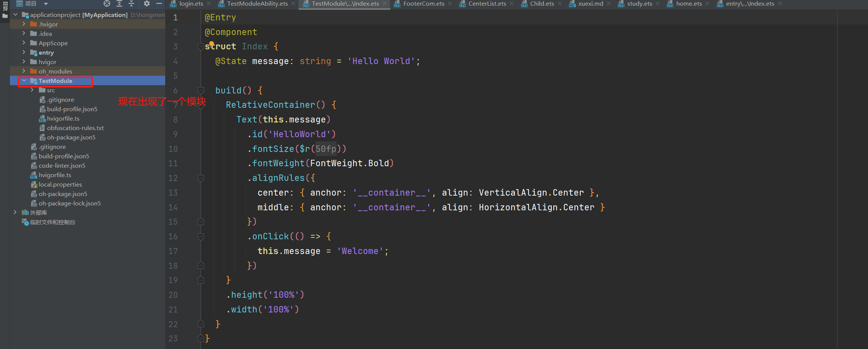Screen dimensions: 868x349
Task: Close the login.ets tab
Action: pyautogui.click(x=209, y=4)
